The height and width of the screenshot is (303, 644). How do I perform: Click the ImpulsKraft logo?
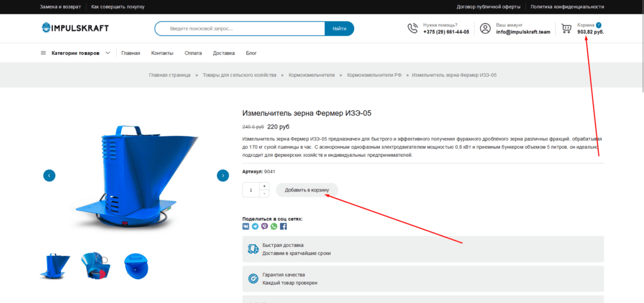75,28
